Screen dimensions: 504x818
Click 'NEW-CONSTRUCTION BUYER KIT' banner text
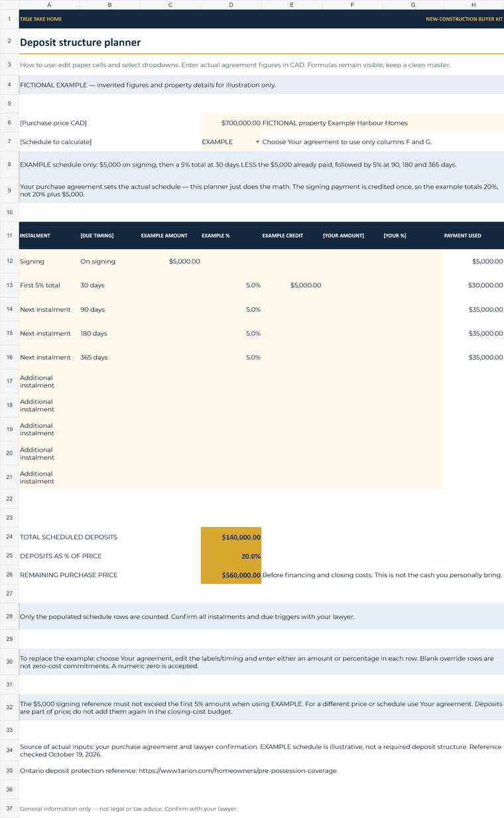tap(464, 19)
